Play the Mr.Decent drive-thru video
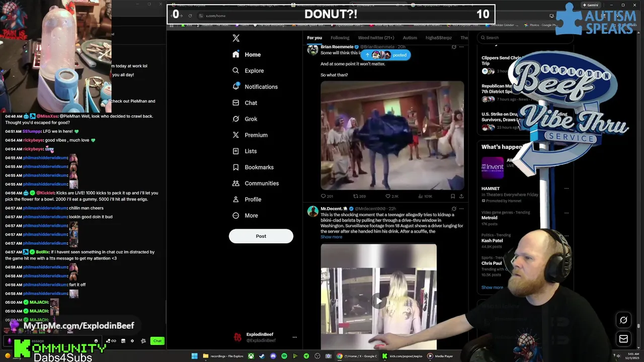The height and width of the screenshot is (362, 644). [x=379, y=301]
